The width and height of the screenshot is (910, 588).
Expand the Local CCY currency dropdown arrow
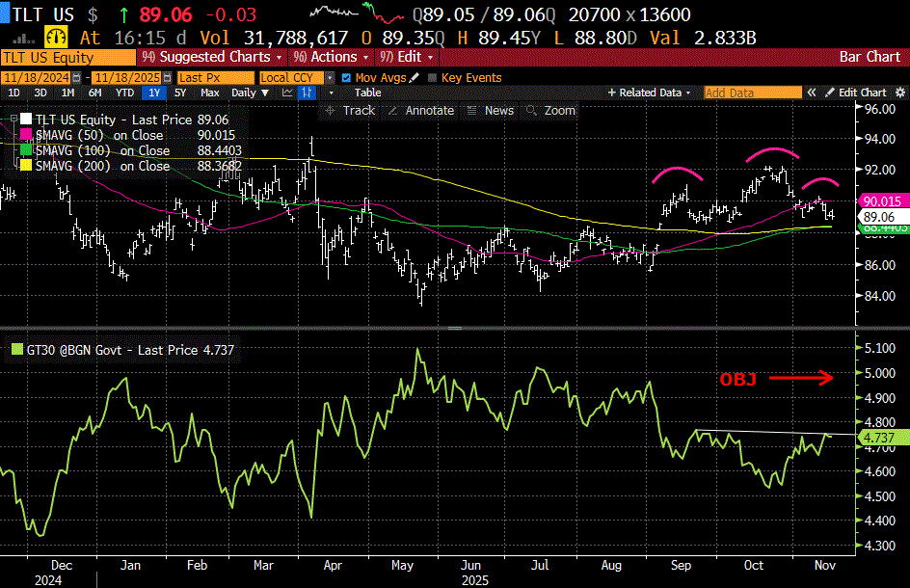pos(330,78)
